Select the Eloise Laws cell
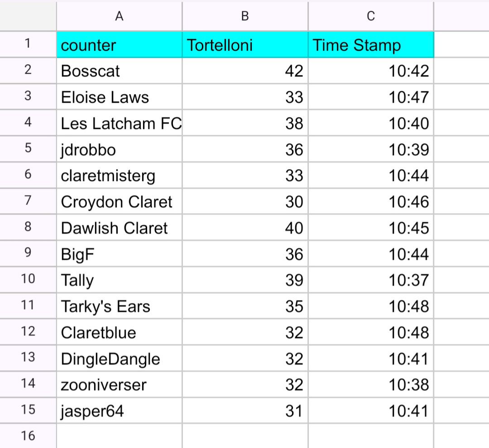The height and width of the screenshot is (448, 489). [119, 97]
